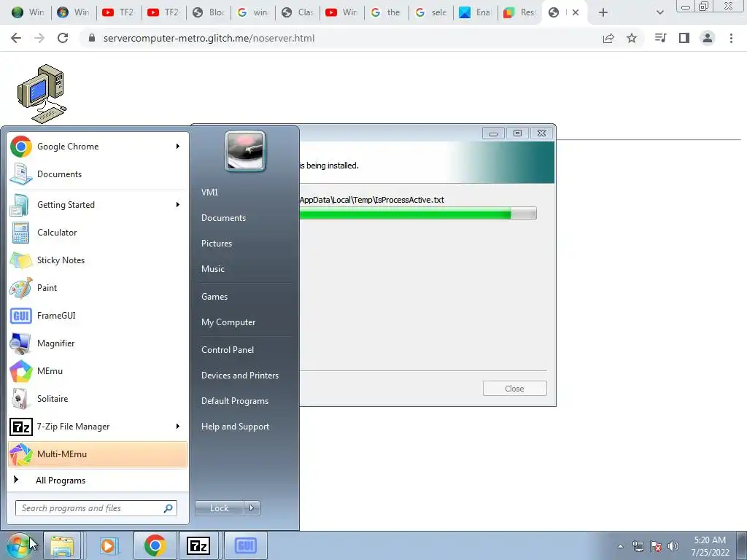Open Pictures library
This screenshot has height=560, width=747.
[x=216, y=244]
